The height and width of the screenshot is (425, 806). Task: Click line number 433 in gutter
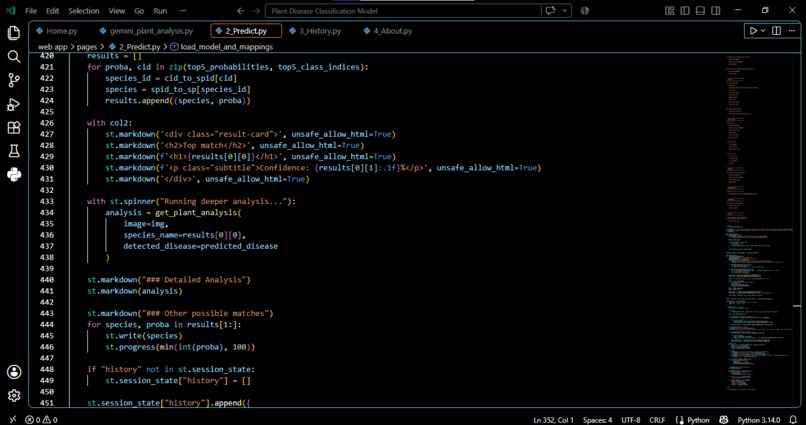pos(46,201)
